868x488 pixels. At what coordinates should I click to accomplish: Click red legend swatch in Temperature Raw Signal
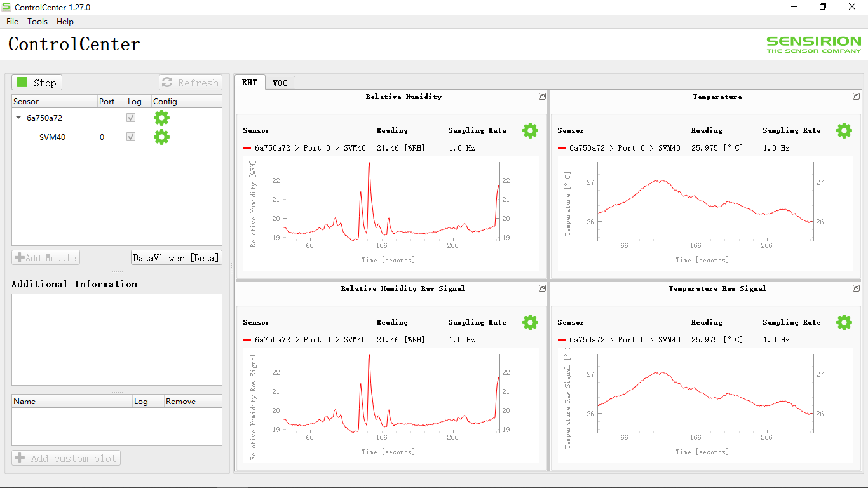pyautogui.click(x=562, y=340)
